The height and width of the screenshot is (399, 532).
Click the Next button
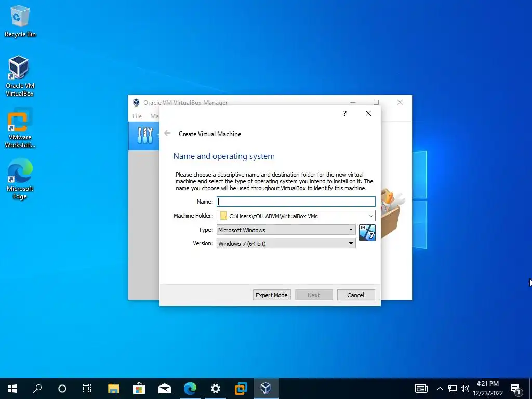(314, 295)
